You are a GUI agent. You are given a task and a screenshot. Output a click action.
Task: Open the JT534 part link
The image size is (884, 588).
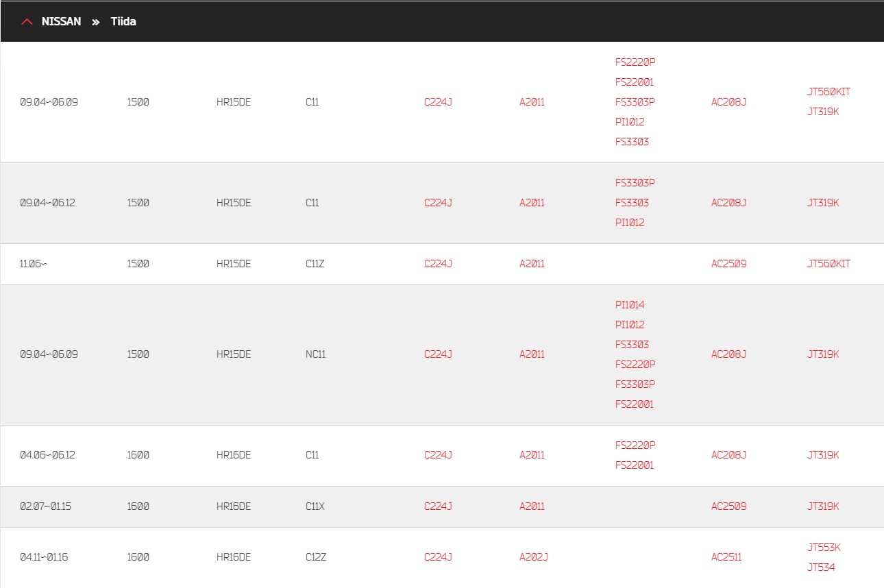coord(821,567)
